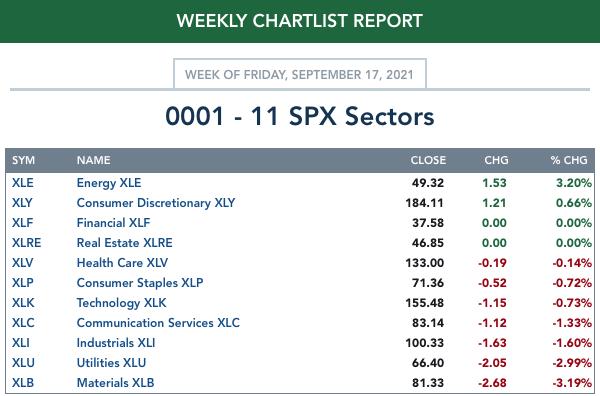Open Industrials XLI name link
Image resolution: width=600 pixels, height=396 pixels.
(116, 343)
